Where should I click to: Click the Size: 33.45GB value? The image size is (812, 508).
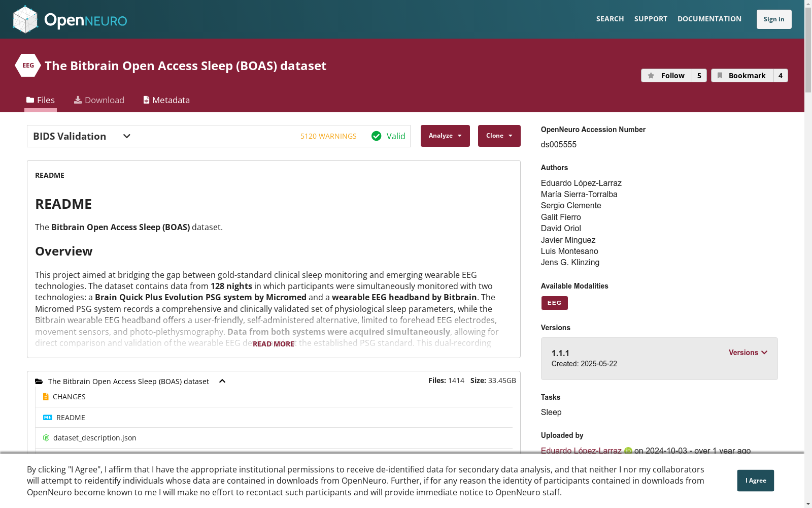tap(493, 380)
